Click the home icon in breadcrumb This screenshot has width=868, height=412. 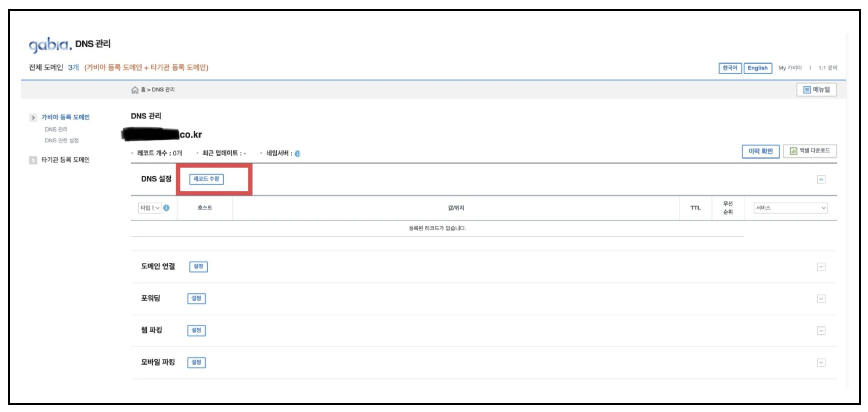coord(135,90)
